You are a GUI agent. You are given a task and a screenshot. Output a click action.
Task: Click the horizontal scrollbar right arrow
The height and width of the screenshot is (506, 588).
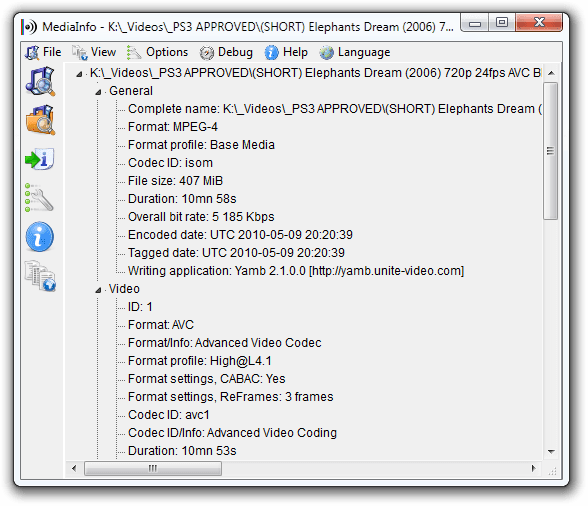(533, 468)
